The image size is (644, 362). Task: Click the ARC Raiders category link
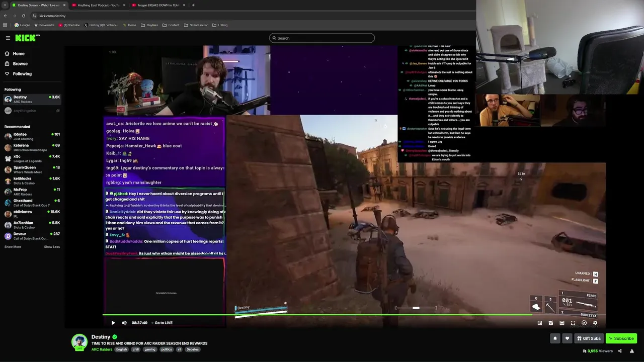[x=102, y=349]
